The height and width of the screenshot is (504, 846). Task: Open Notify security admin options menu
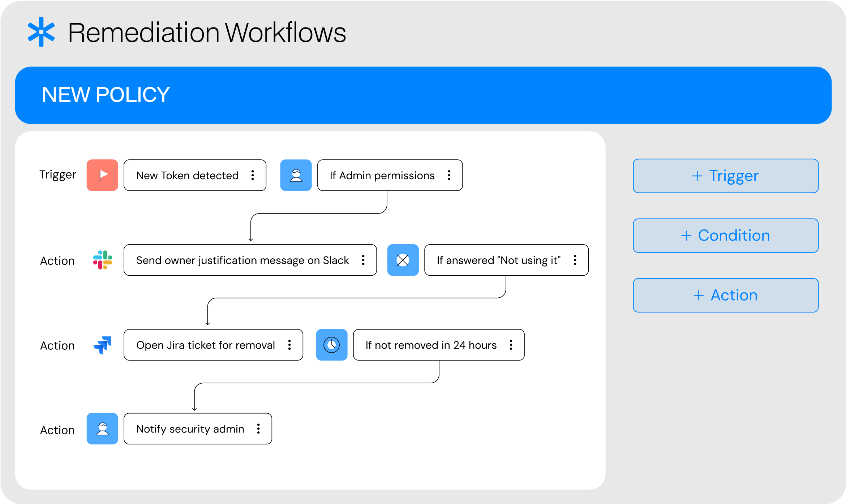[258, 429]
